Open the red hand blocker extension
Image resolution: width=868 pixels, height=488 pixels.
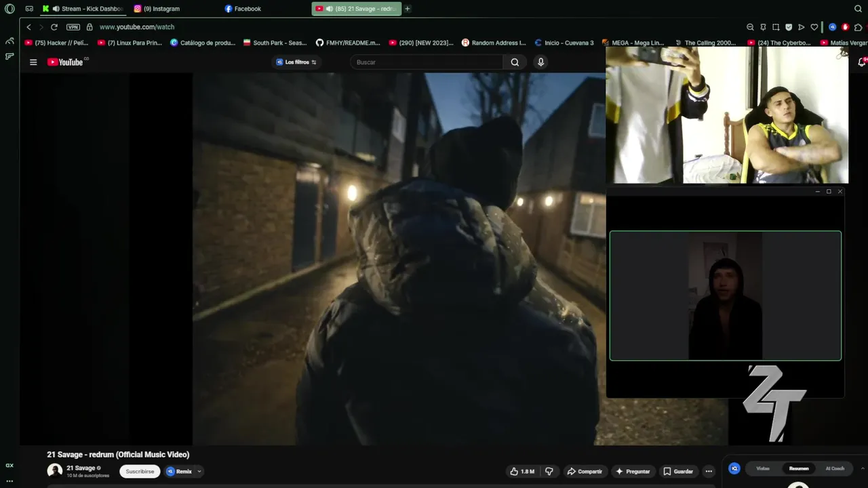coord(845,27)
